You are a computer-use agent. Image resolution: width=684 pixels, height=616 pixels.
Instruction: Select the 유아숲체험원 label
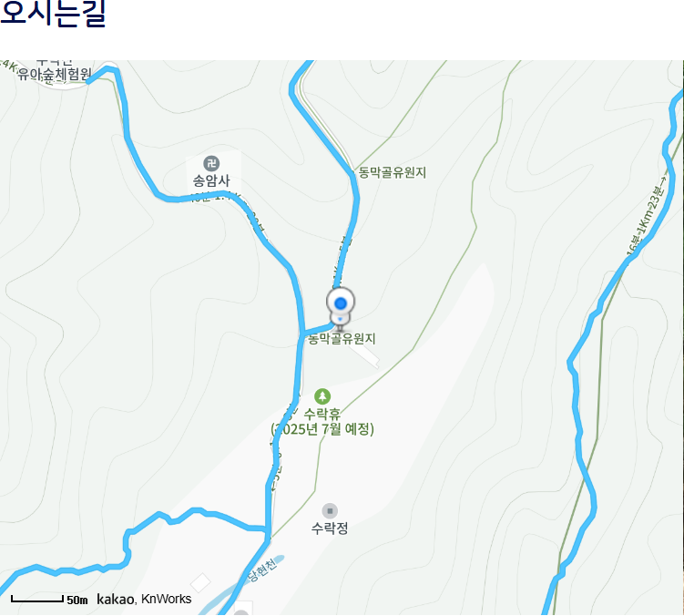point(55,74)
